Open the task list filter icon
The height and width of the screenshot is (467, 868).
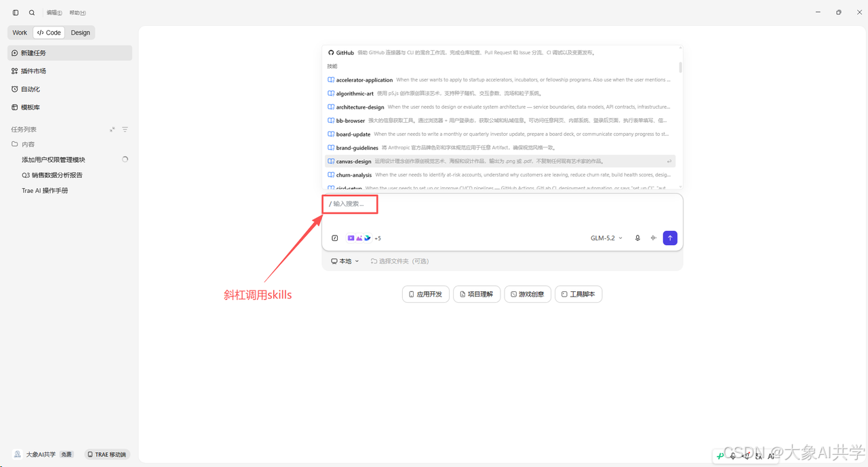125,130
